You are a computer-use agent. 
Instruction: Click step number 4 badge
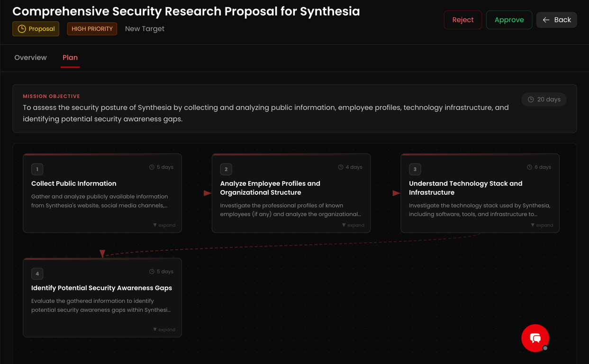pos(37,273)
